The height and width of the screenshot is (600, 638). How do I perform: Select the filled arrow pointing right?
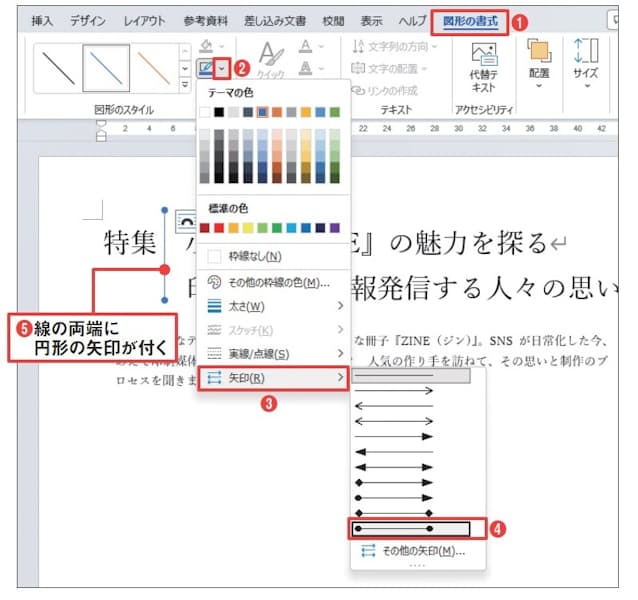pyautogui.click(x=394, y=437)
